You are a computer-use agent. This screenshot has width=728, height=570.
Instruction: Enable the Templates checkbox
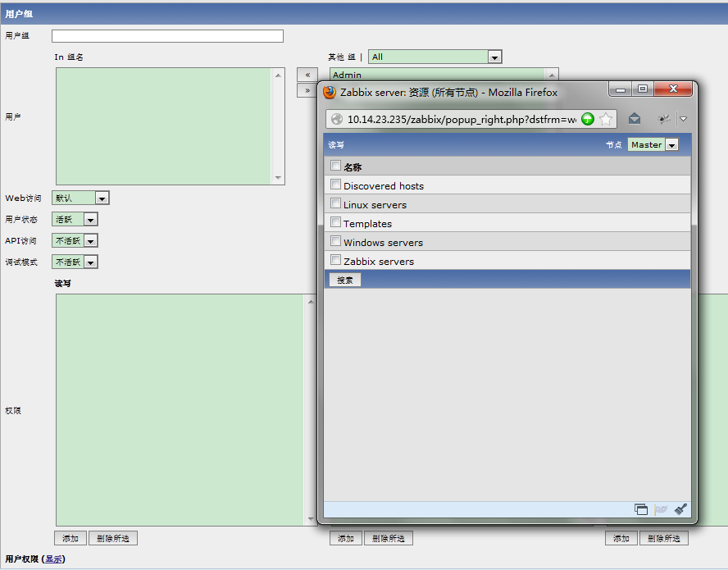pos(335,222)
